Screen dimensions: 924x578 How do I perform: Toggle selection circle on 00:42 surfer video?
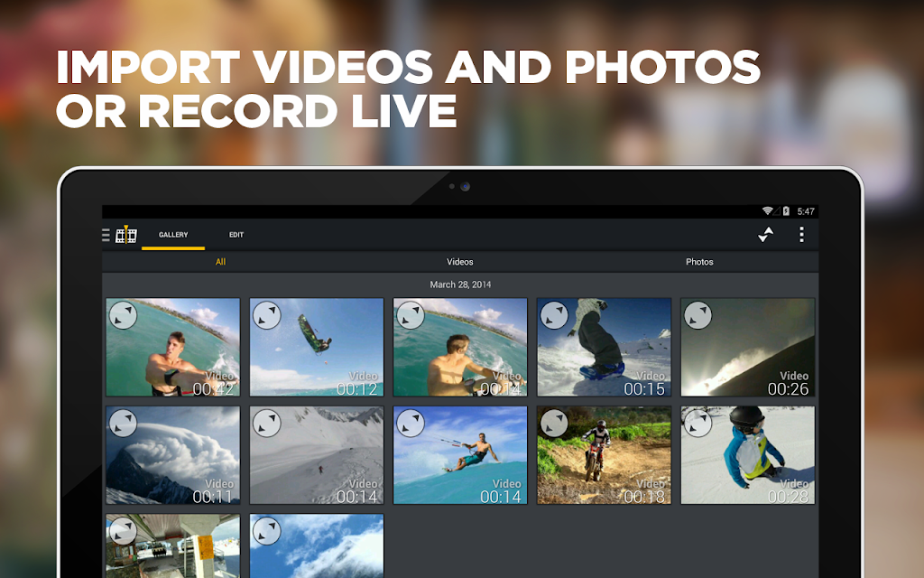(123, 315)
